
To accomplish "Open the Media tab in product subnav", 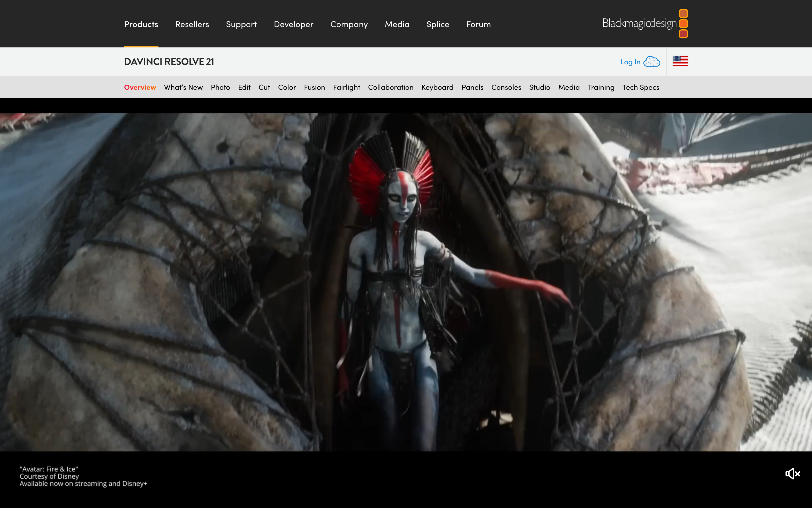I will 569,87.
